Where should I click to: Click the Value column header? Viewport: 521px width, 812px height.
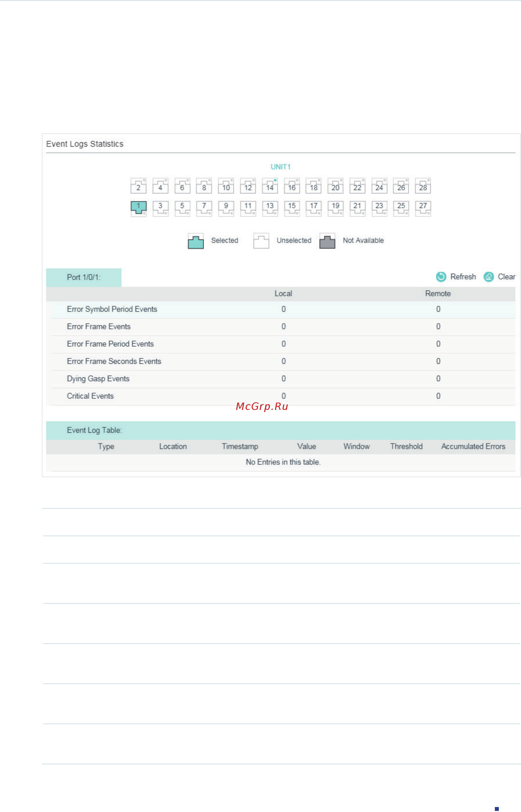(x=307, y=446)
